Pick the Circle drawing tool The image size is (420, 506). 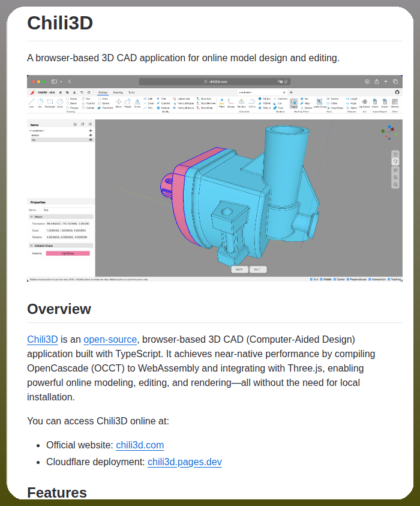pyautogui.click(x=59, y=103)
